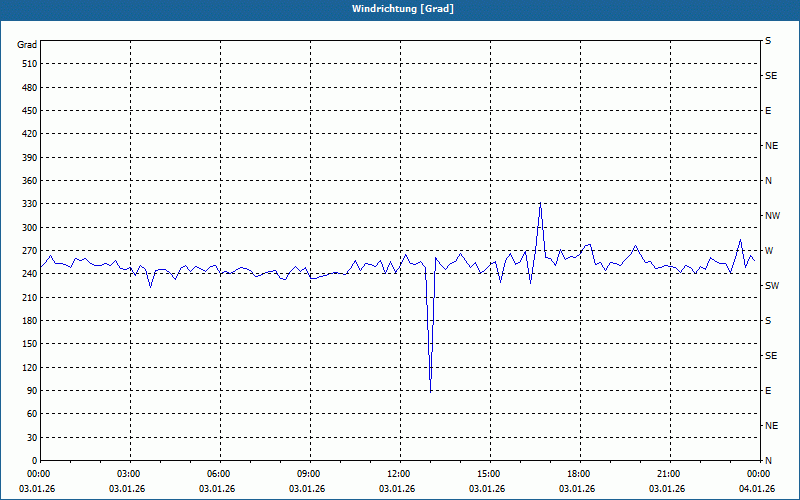This screenshot has width=800, height=500.
Task: Click the SW compass label
Action: (x=772, y=286)
